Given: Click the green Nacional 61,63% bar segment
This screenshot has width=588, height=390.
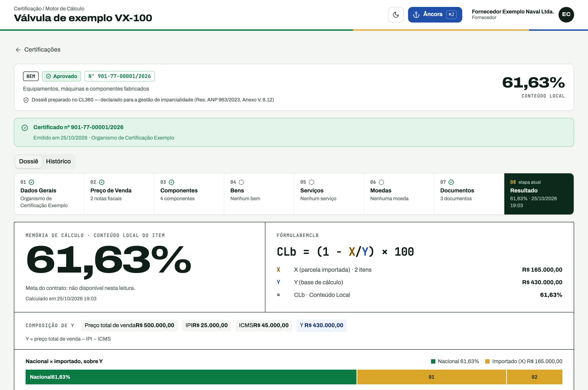Looking at the screenshot, I should [191, 377].
